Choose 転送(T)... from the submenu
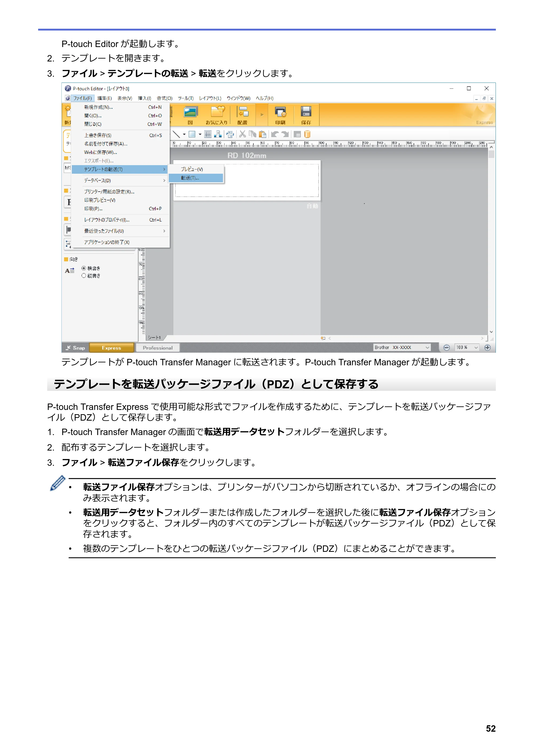This screenshot has height=756, width=534. coord(196,178)
